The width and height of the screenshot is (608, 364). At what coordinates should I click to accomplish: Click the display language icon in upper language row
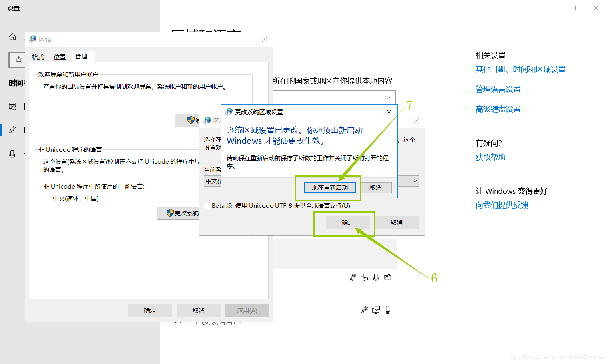[353, 277]
